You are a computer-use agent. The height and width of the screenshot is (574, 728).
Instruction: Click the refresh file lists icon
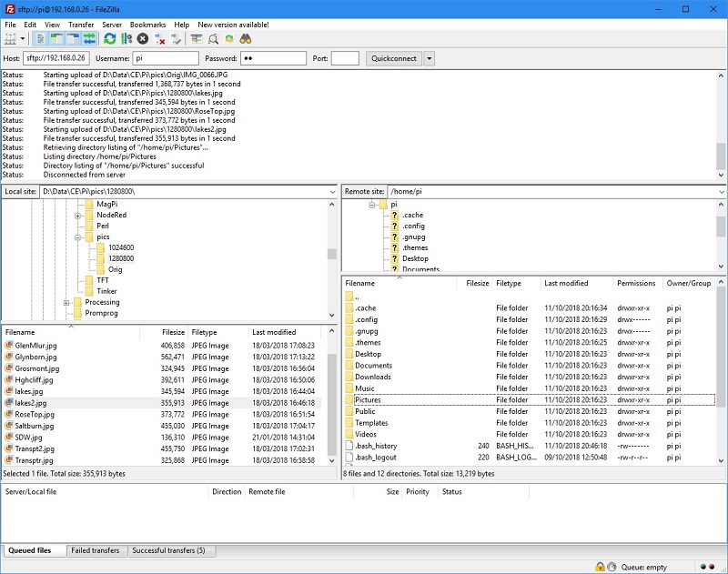(109, 39)
